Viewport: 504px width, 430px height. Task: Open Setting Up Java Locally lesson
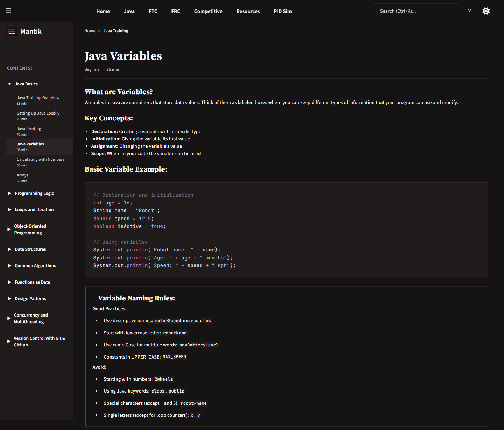pyautogui.click(x=40, y=116)
